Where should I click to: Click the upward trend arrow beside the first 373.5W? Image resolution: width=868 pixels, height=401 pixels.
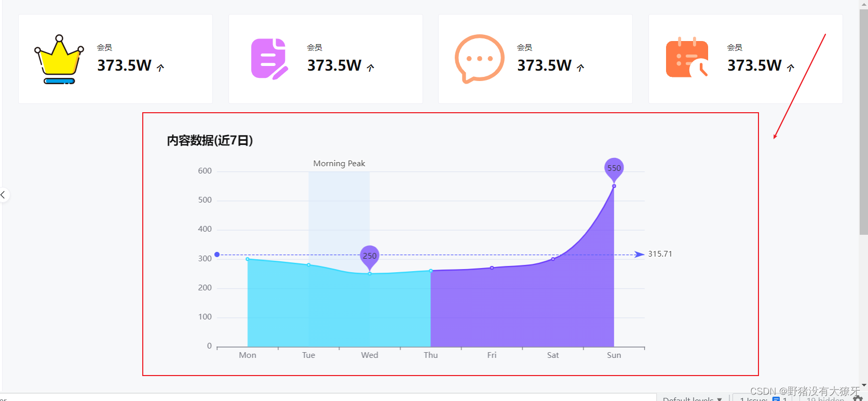[160, 66]
